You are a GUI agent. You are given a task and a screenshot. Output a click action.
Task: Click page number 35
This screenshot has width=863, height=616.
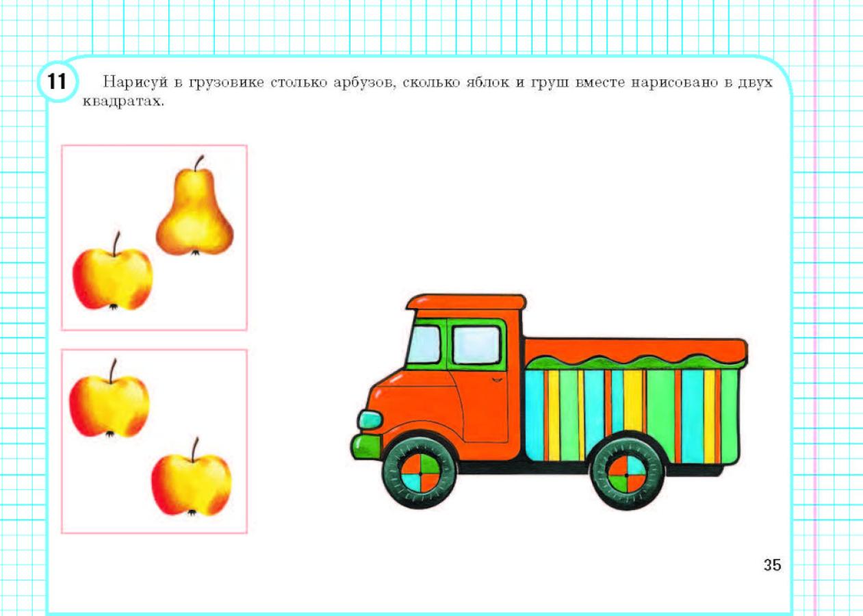pyautogui.click(x=772, y=565)
